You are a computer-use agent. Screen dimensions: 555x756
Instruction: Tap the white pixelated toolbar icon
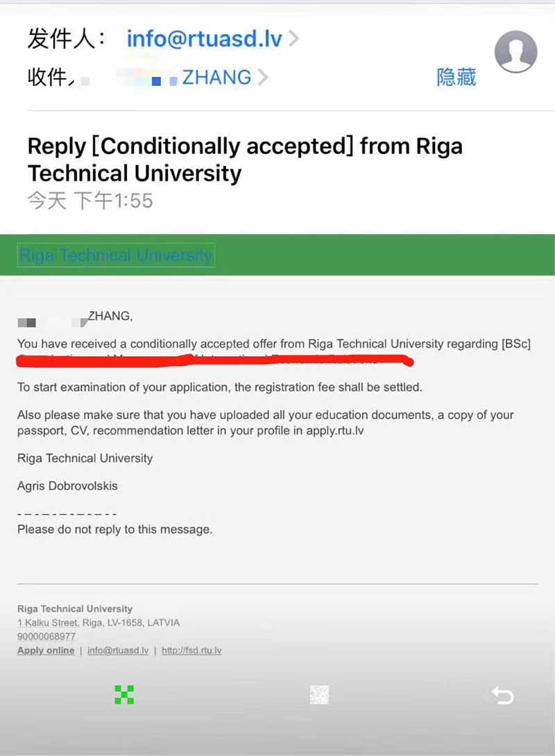pos(319,694)
